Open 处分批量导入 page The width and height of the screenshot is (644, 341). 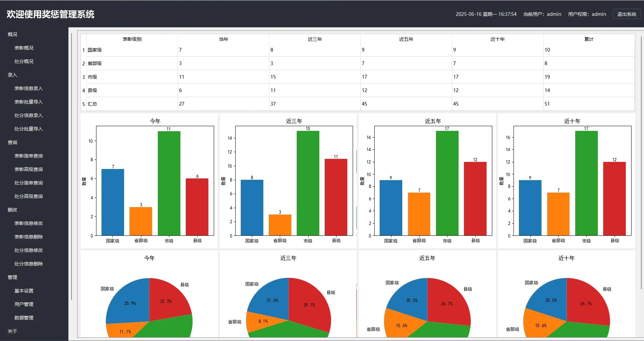(29, 129)
